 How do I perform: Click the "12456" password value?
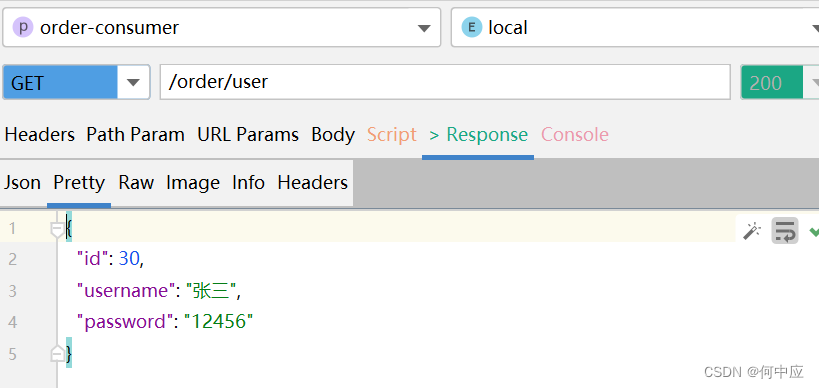tap(218, 322)
